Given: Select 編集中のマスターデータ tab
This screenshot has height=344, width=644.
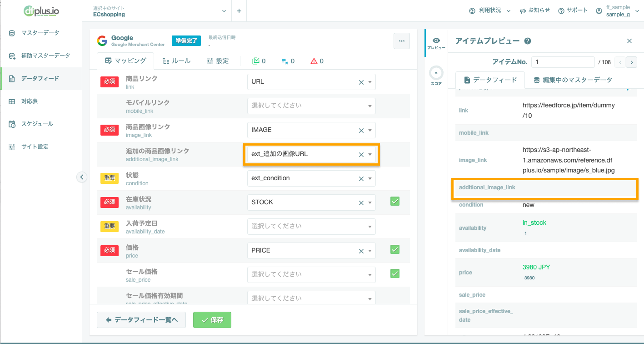Looking at the screenshot, I should click(x=573, y=80).
